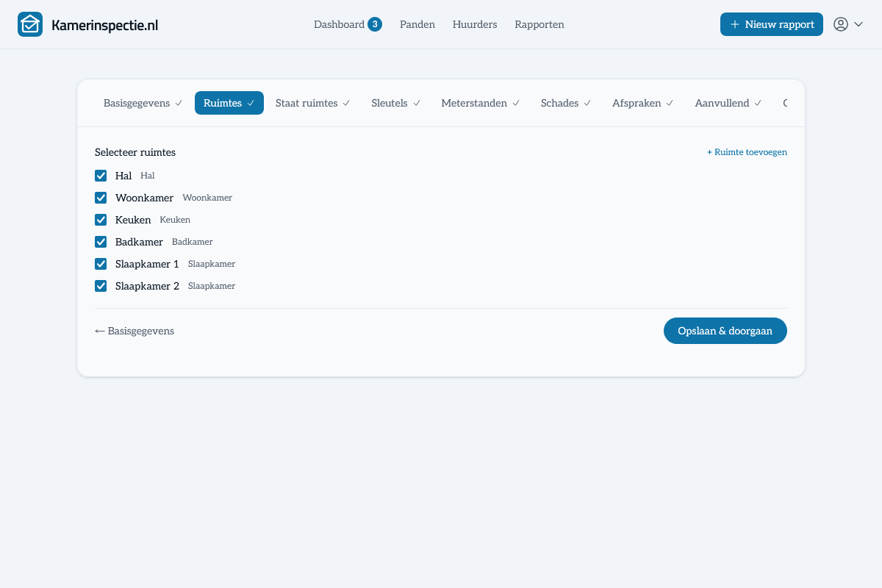This screenshot has height=588, width=882.
Task: Go to the Schades step tab
Action: click(566, 103)
